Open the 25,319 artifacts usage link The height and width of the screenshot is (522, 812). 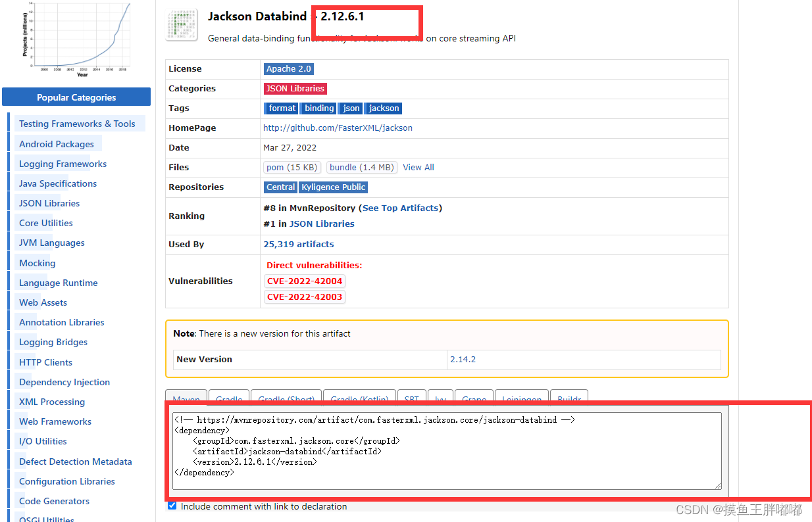pos(299,245)
